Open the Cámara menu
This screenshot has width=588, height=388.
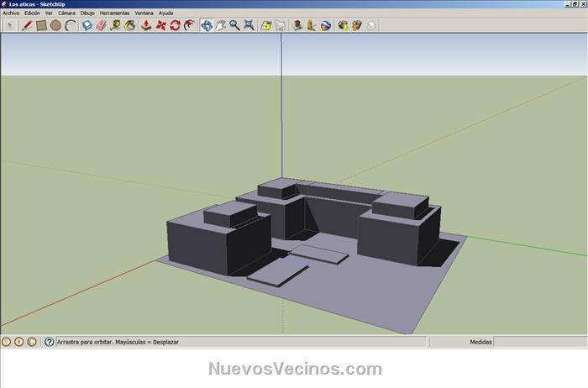tap(66, 13)
